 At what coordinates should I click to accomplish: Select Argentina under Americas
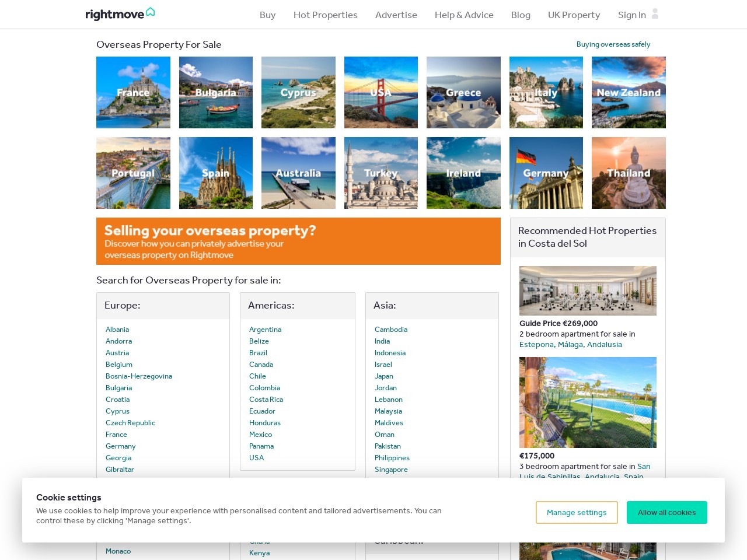(265, 329)
